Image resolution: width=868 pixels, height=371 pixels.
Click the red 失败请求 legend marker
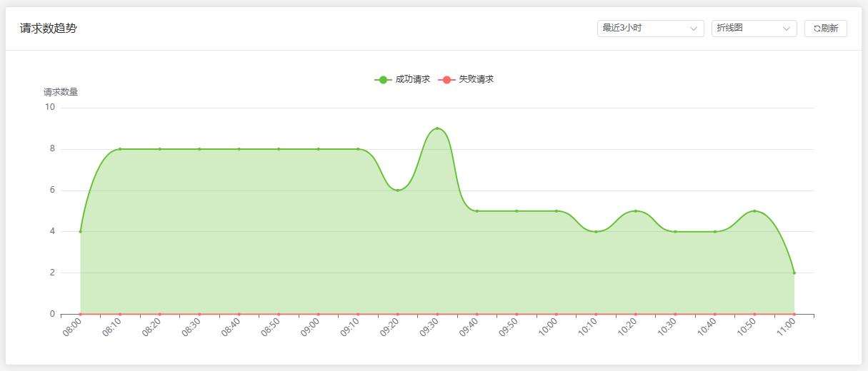point(447,79)
